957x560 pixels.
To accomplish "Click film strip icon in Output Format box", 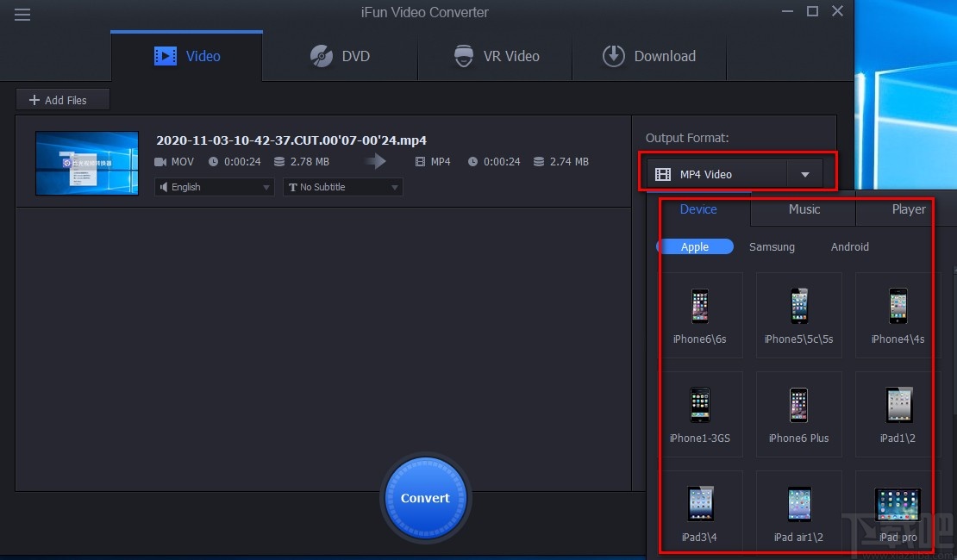I will click(x=663, y=175).
